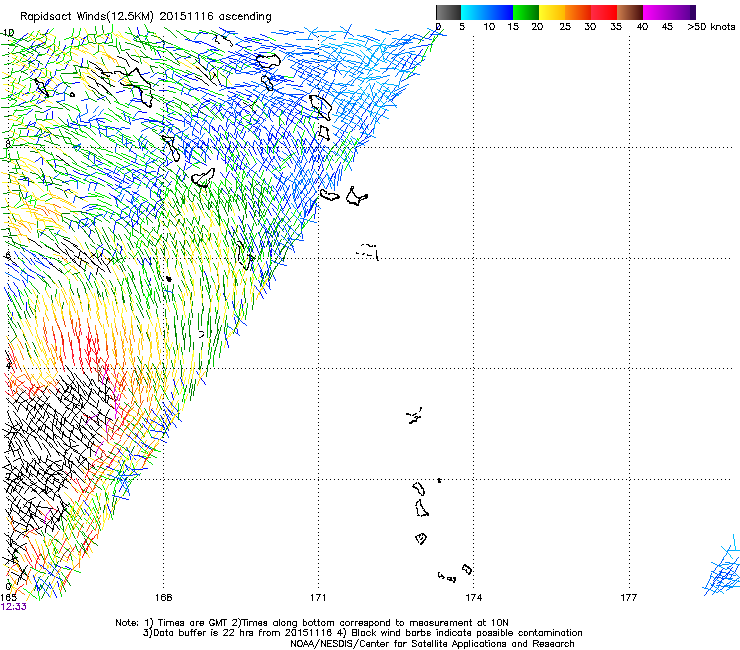
Task: Click the cyan 5-10 knots color segment
Action: click(474, 12)
